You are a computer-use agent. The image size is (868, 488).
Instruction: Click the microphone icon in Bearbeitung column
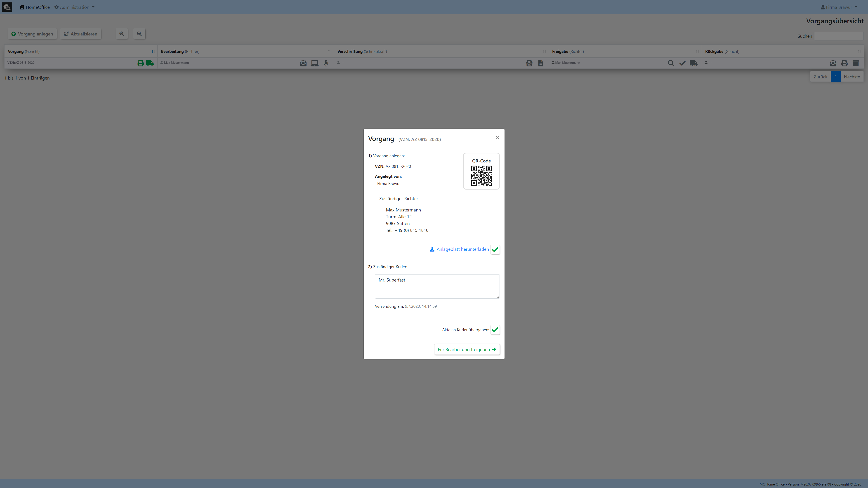coord(326,63)
